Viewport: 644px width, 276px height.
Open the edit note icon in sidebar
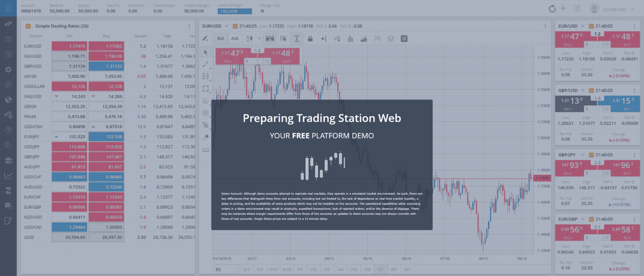[x=8, y=221]
